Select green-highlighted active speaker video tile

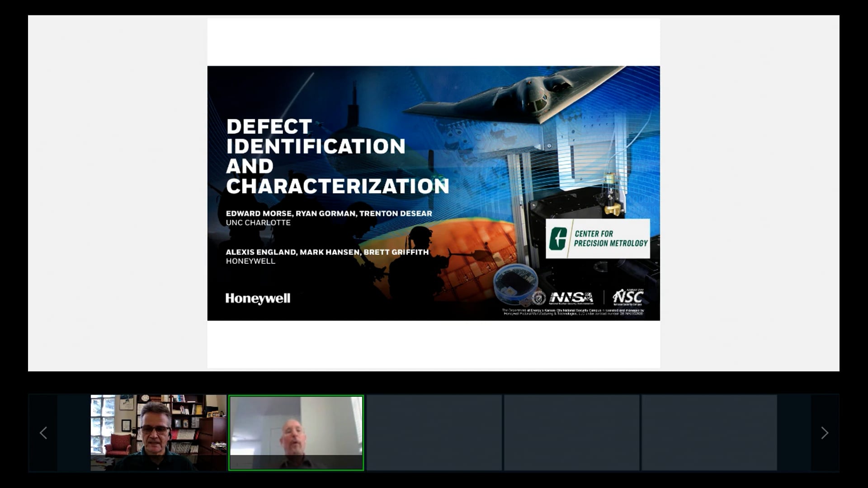click(x=296, y=433)
